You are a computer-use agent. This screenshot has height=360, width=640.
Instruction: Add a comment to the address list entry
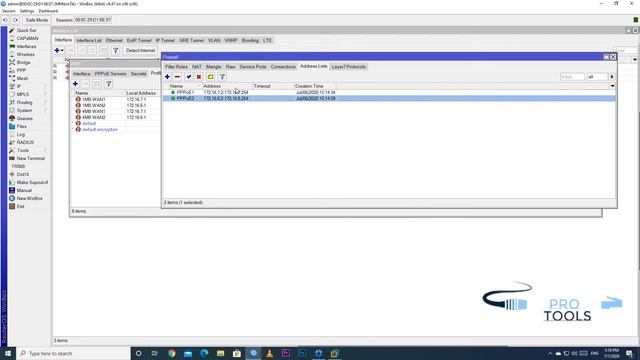210,77
